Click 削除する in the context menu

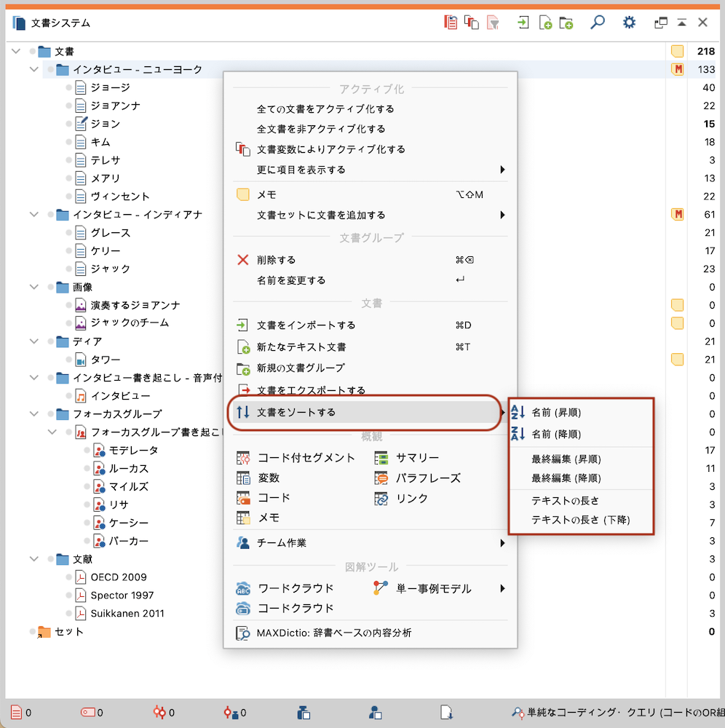click(x=276, y=260)
